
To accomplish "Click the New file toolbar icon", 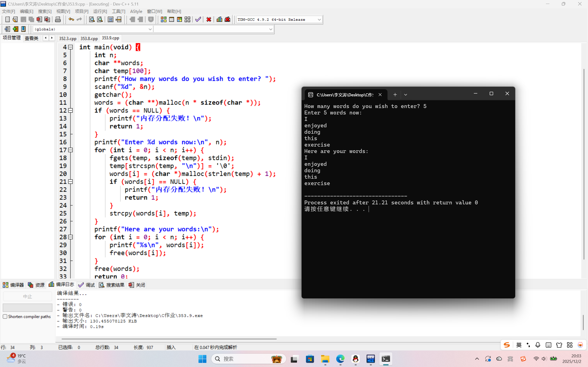I will click(7, 19).
